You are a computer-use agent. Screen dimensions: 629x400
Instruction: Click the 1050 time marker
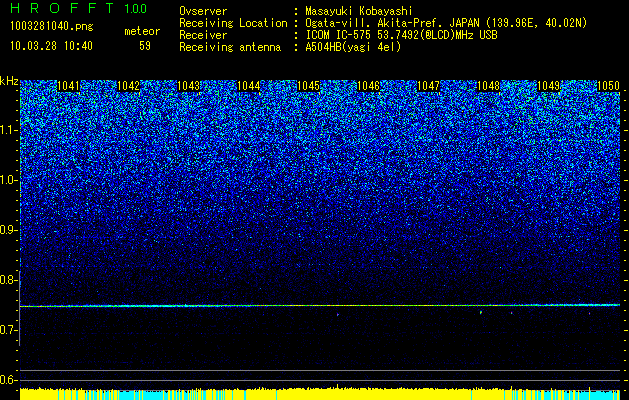point(609,86)
